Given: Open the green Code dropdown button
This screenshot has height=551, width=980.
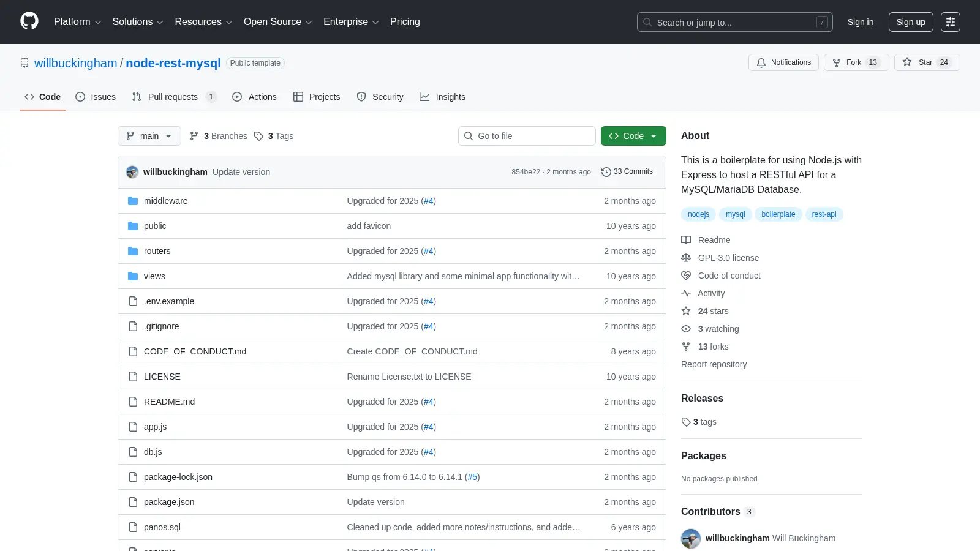Looking at the screenshot, I should [x=633, y=136].
